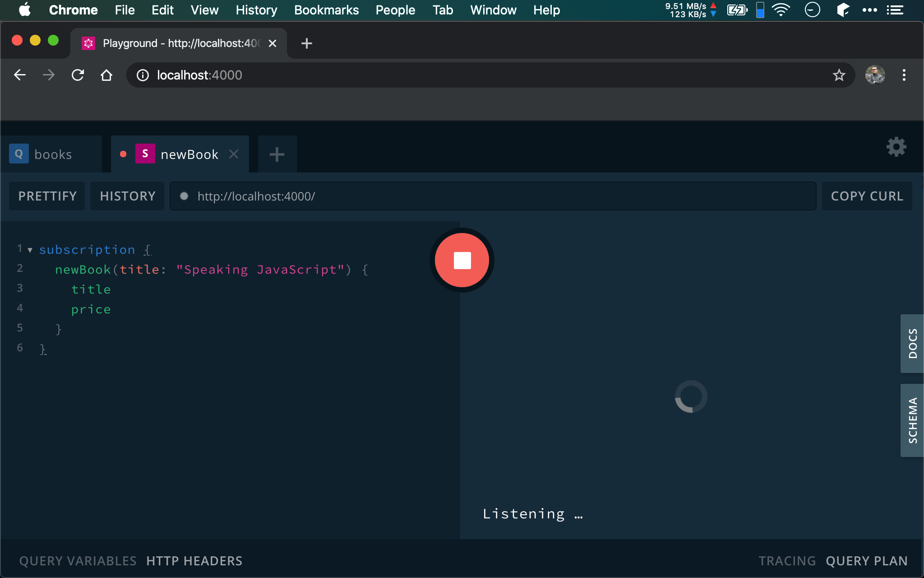Toggle the HTTP HEADERS section
This screenshot has height=578, width=924.
tap(194, 561)
